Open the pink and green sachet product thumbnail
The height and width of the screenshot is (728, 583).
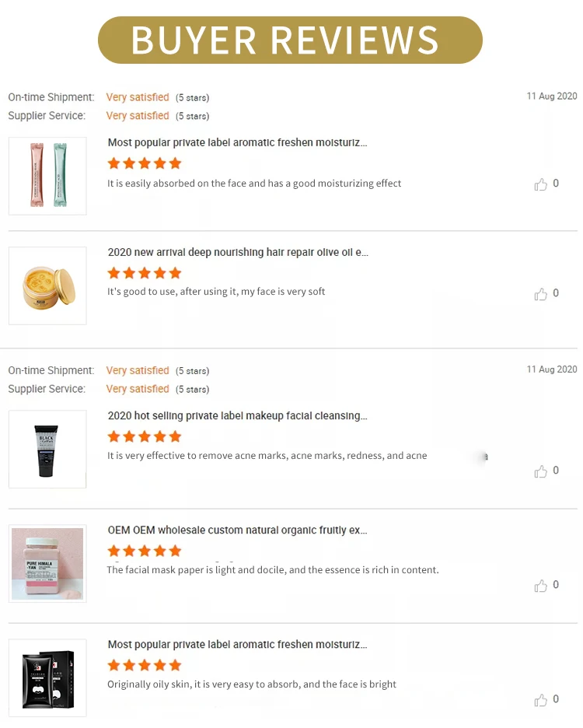point(47,176)
